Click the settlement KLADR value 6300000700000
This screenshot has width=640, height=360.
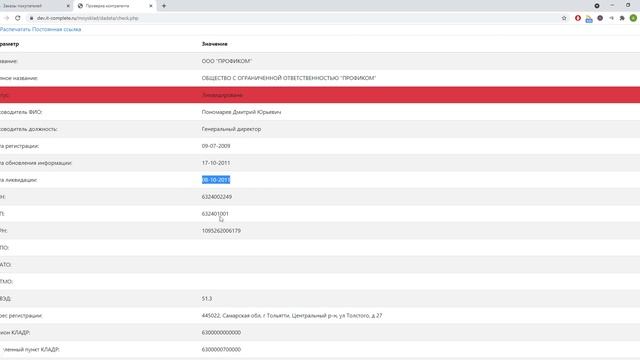click(221, 349)
